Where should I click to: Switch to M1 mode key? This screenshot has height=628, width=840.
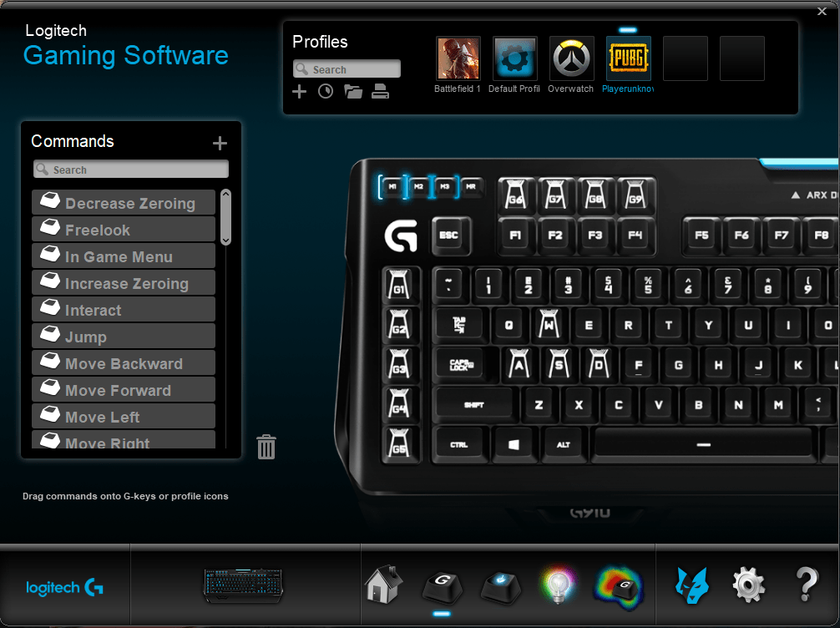point(392,186)
